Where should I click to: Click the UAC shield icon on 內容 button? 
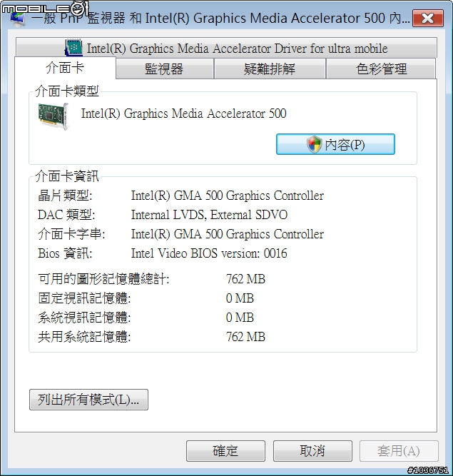pyautogui.click(x=314, y=144)
